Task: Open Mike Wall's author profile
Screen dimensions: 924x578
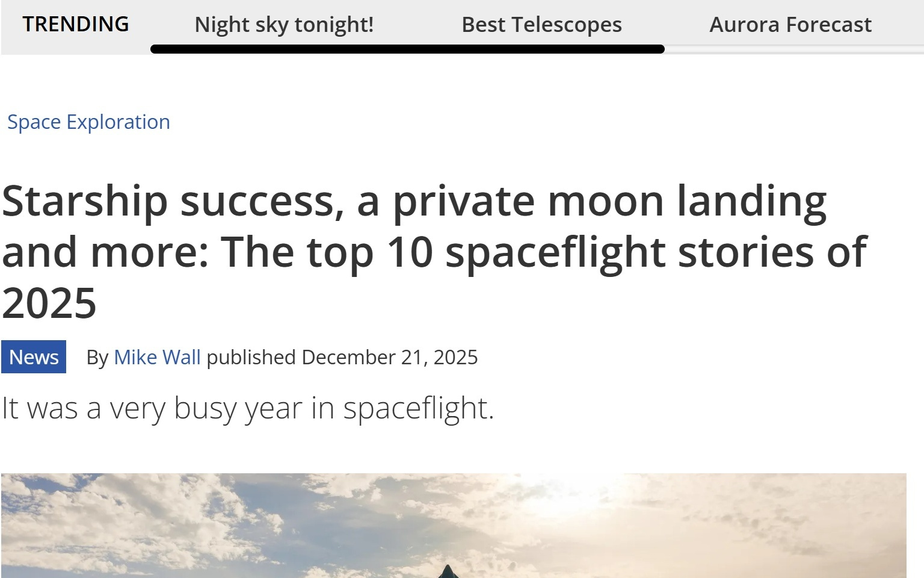Action: pyautogui.click(x=158, y=356)
